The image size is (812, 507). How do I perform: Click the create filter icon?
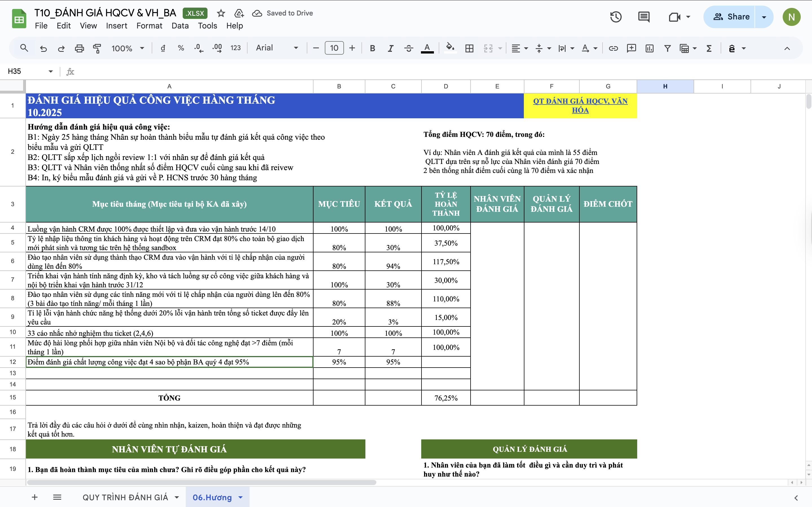pos(667,48)
